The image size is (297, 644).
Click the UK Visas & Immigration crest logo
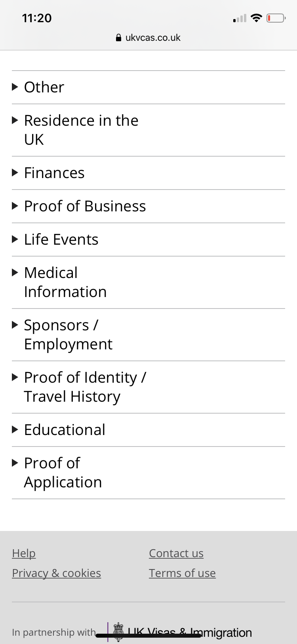point(118,631)
